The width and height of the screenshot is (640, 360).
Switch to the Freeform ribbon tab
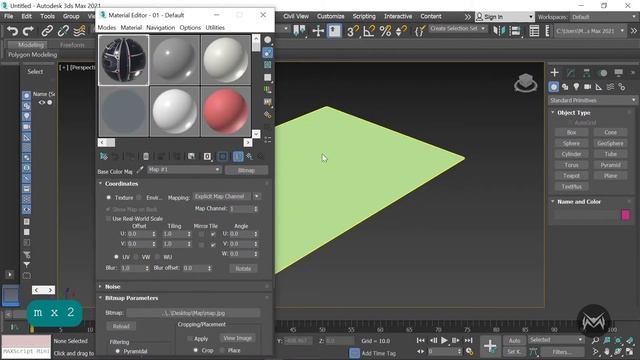pyautogui.click(x=72, y=45)
